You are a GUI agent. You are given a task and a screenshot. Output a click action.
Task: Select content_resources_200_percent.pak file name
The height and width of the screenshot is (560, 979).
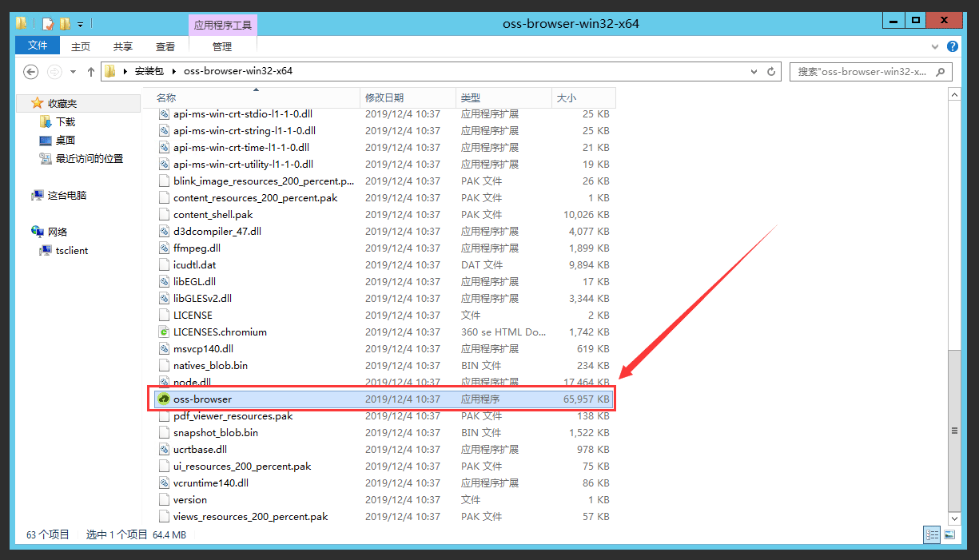256,197
